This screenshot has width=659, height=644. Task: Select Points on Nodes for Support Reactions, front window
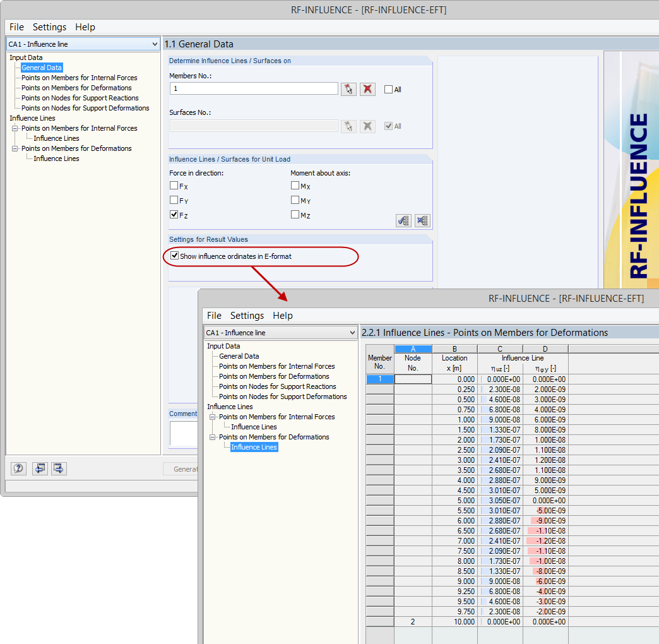click(277, 386)
